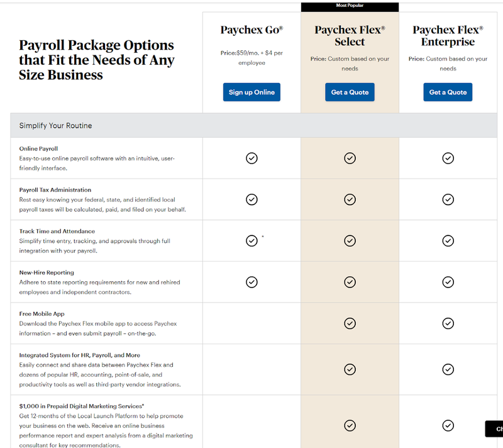The image size is (503, 448).
Task: Select the Paychex Flex Enterprise heading
Action: (x=448, y=36)
